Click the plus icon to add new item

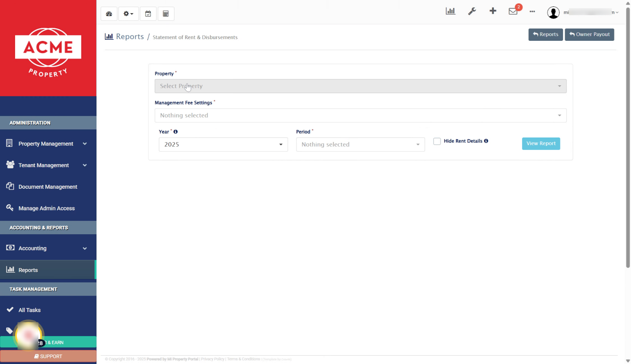pos(493,11)
